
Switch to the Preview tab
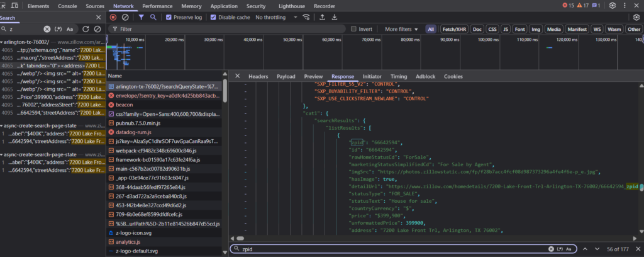point(313,76)
